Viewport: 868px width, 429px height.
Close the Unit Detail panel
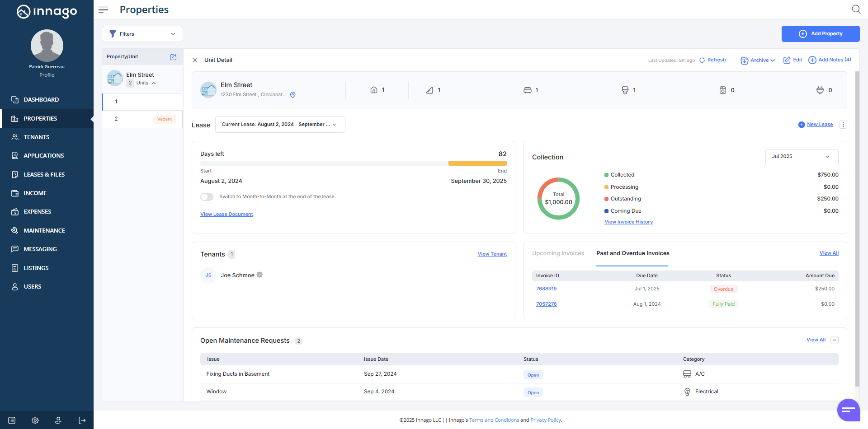pyautogui.click(x=195, y=60)
